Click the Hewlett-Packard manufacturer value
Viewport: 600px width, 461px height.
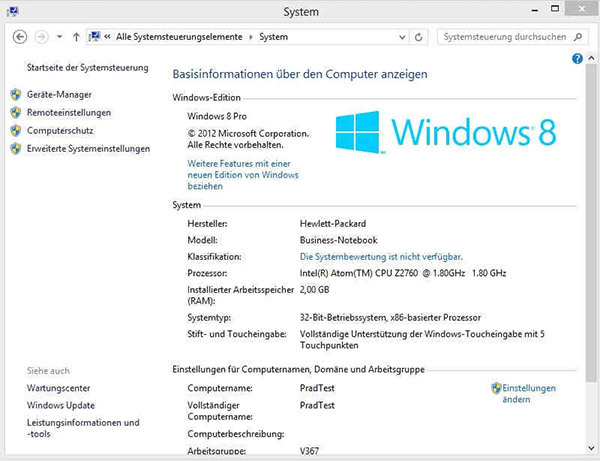333,223
